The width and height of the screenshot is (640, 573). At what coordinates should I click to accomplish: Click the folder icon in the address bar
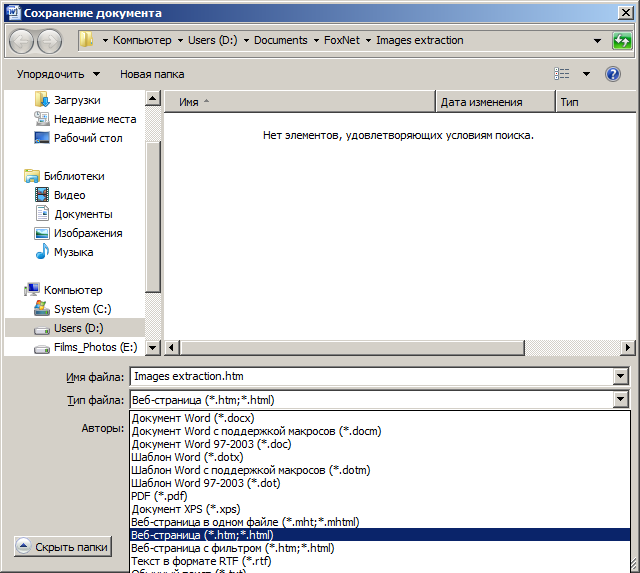coord(86,40)
